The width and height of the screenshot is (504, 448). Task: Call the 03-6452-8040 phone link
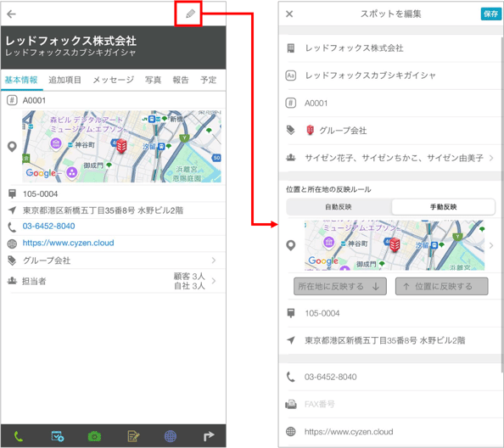click(48, 227)
